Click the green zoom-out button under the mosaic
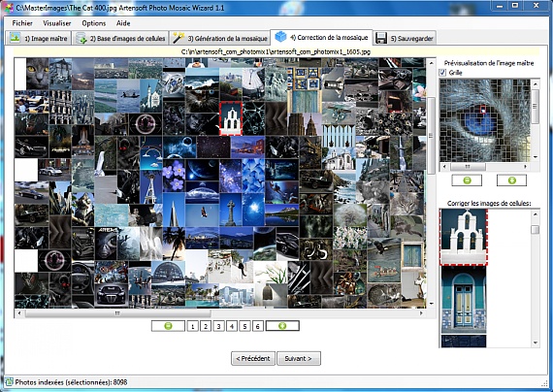Screen dimensions: 553x392 point(168,326)
